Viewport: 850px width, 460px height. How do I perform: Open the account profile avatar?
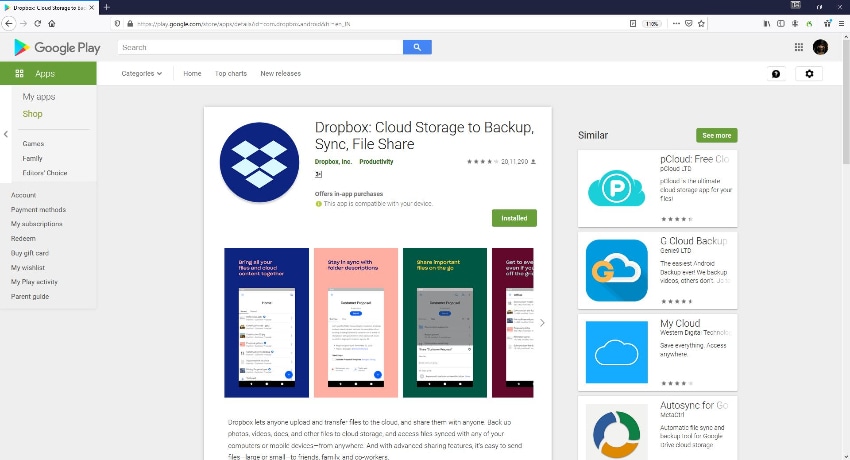pos(820,47)
